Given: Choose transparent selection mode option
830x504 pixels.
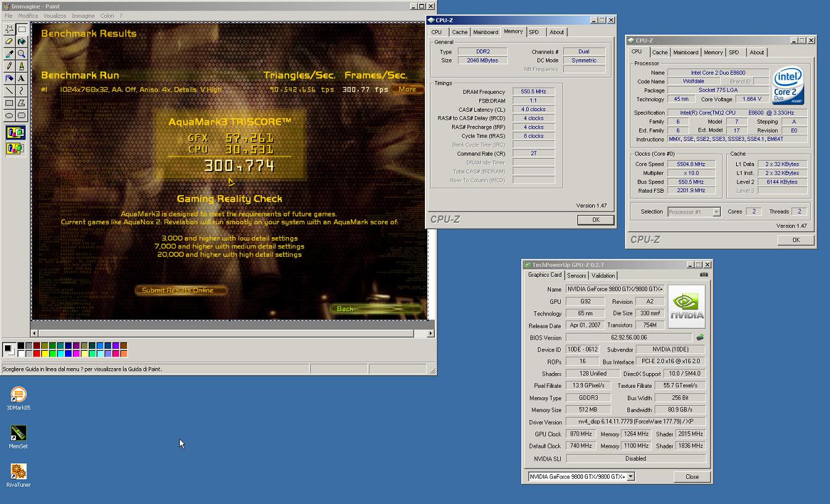Looking at the screenshot, I should pos(15,148).
